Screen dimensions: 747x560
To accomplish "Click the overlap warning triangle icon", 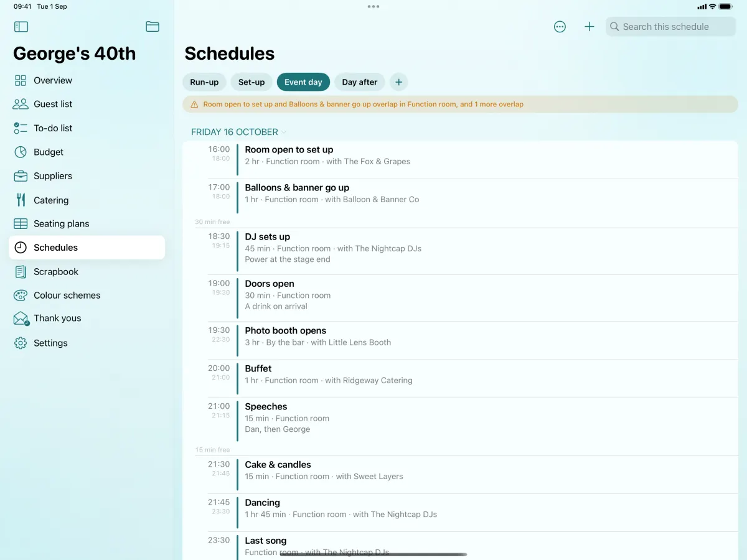I will coord(194,105).
